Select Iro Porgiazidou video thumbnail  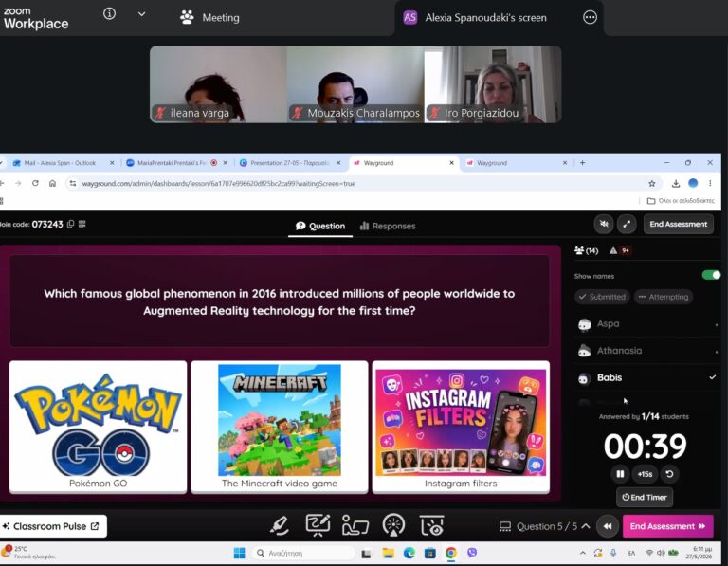click(x=493, y=84)
